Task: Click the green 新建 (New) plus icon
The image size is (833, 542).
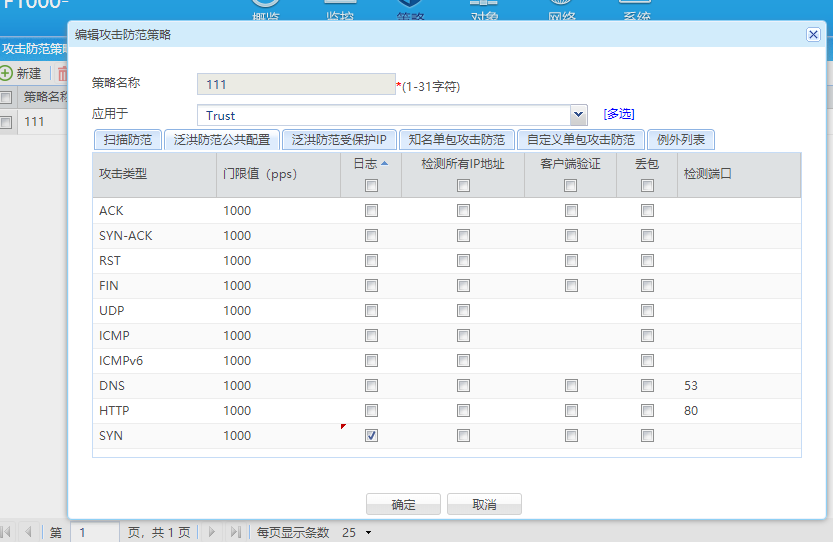Action: (x=7, y=73)
